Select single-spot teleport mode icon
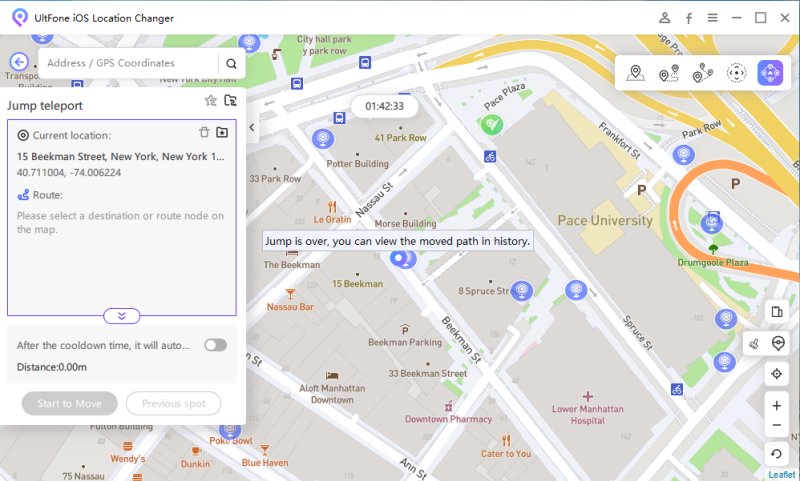Image resolution: width=800 pixels, height=481 pixels. [x=634, y=73]
